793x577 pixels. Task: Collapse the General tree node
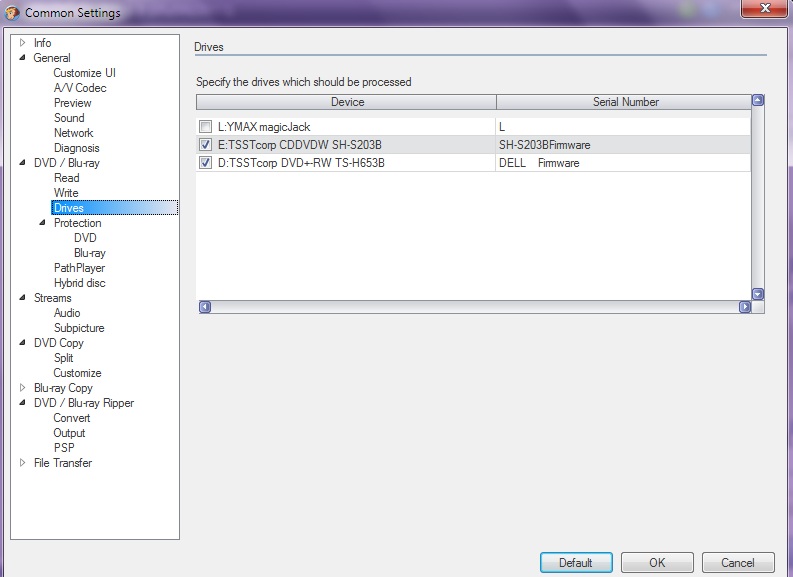(x=22, y=58)
